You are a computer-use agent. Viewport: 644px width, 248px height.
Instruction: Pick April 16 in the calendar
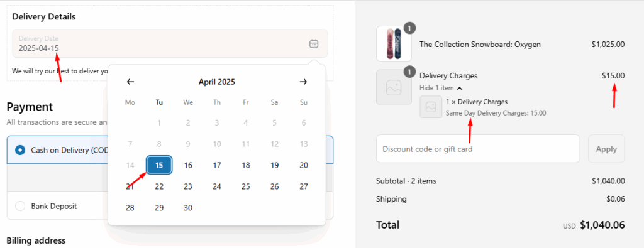point(188,165)
